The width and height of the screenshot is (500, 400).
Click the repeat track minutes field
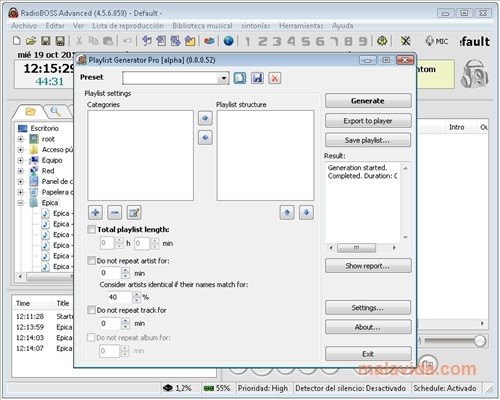coord(110,323)
